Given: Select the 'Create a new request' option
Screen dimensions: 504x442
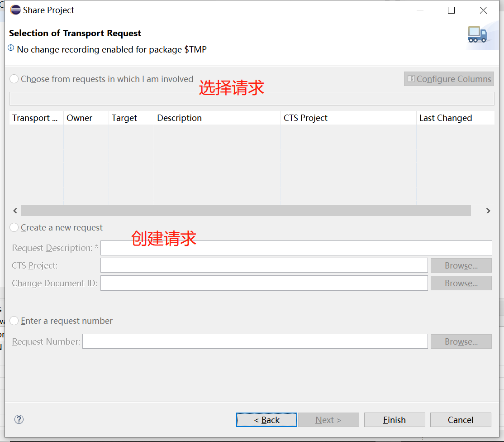Looking at the screenshot, I should (14, 227).
